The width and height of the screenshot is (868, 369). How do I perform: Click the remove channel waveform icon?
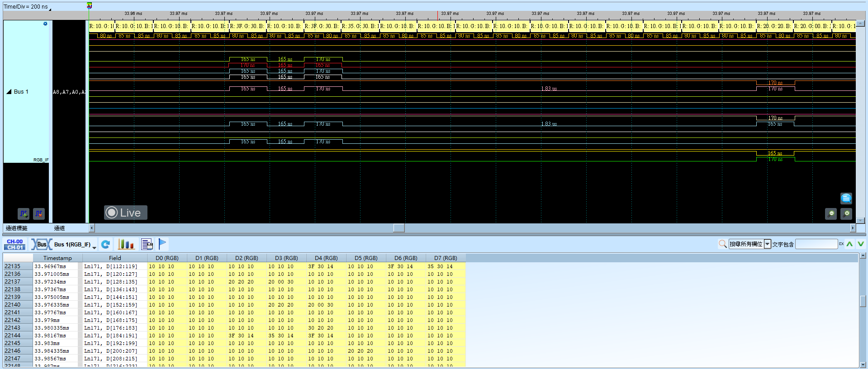pyautogui.click(x=39, y=213)
